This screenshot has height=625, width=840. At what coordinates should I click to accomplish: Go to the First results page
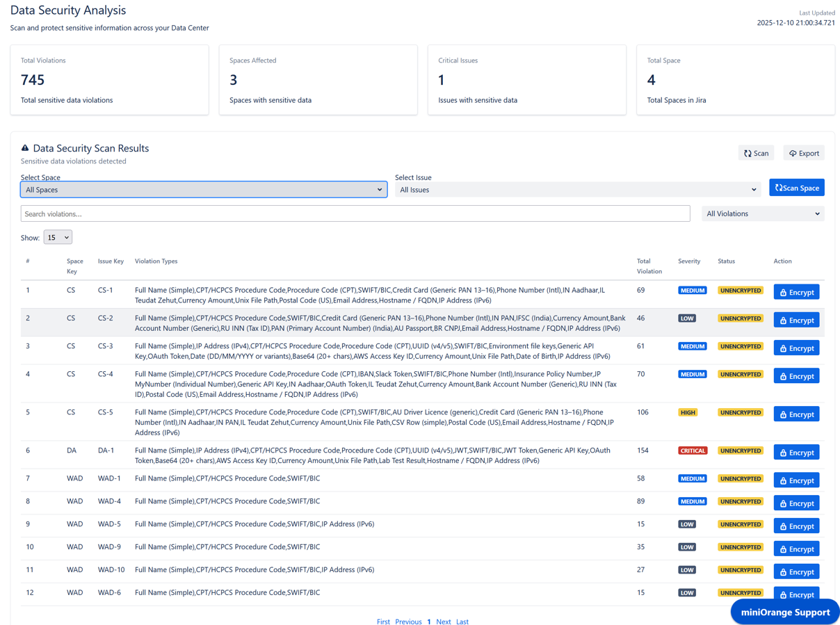383,622
